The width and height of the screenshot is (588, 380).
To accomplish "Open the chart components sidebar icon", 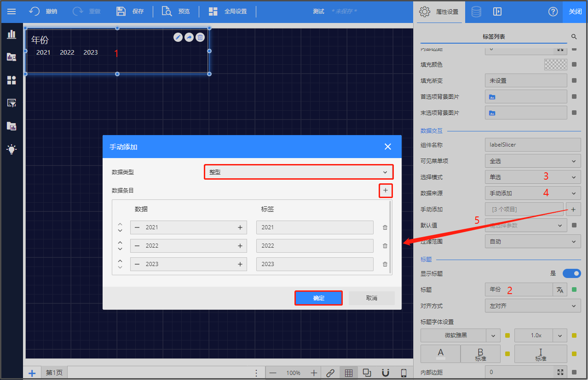I will point(12,34).
